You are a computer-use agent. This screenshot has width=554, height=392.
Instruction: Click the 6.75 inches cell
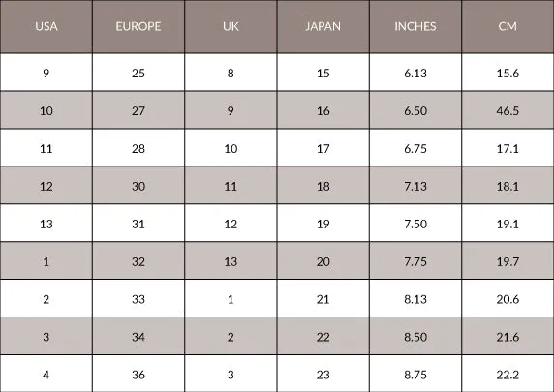tap(415, 148)
